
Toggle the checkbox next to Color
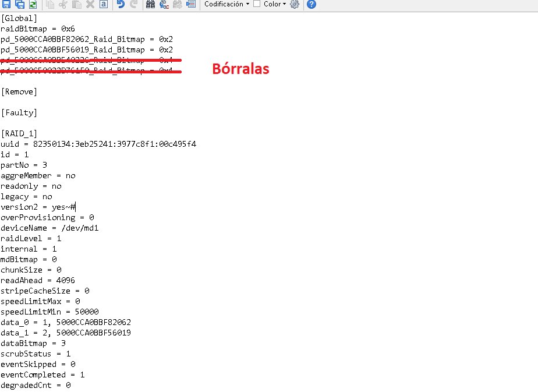point(257,3)
